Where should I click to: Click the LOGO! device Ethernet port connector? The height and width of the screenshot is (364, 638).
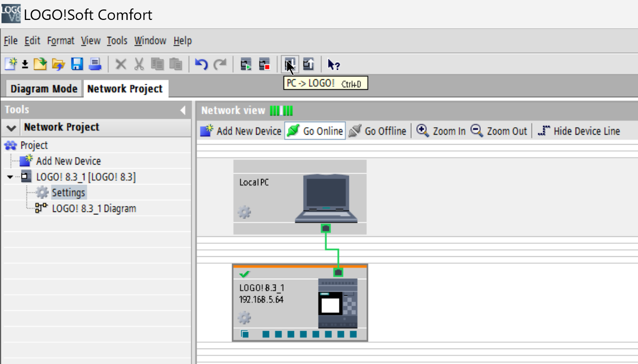click(x=338, y=272)
